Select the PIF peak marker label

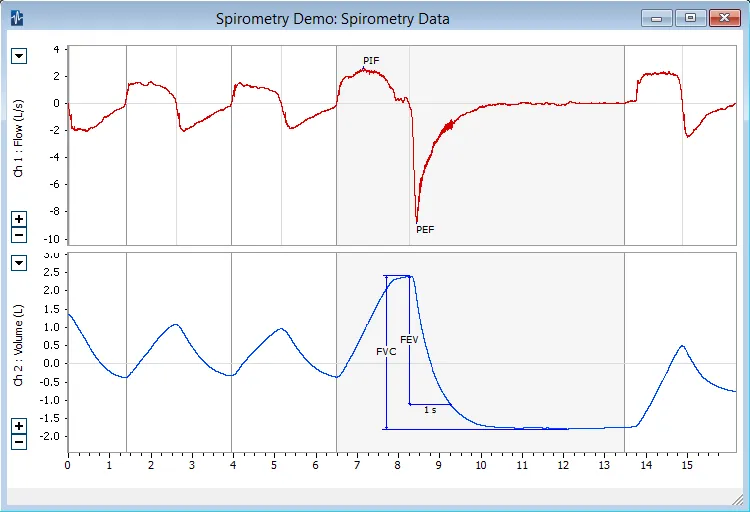point(371,61)
